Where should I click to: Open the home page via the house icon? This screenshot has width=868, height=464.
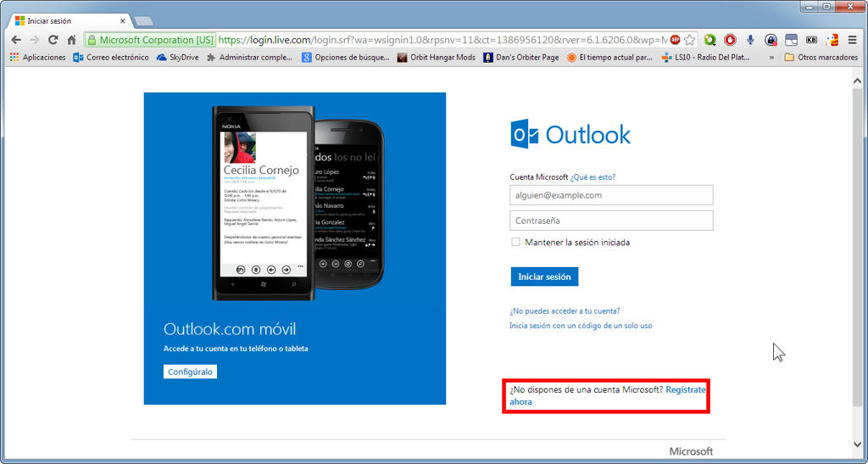click(x=71, y=40)
